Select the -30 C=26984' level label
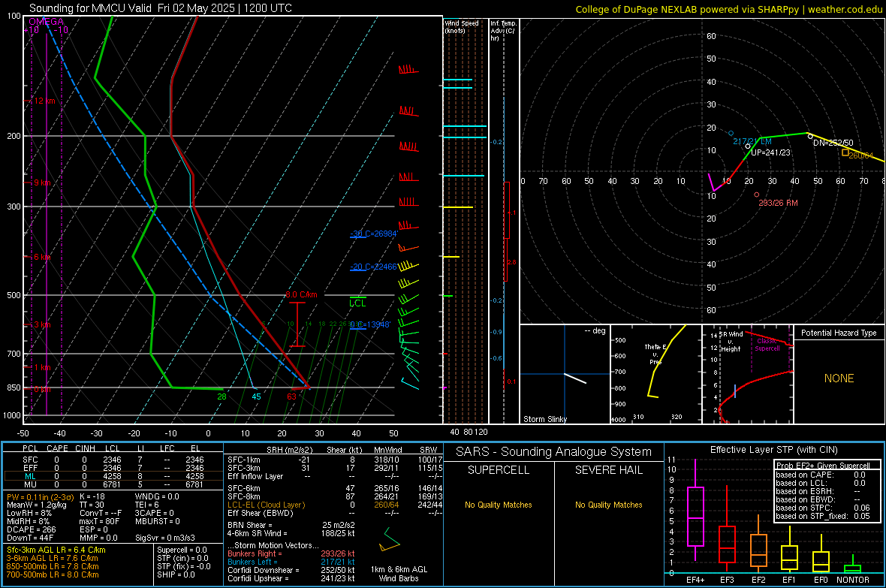Screen dimensions: 886x588 point(374,234)
